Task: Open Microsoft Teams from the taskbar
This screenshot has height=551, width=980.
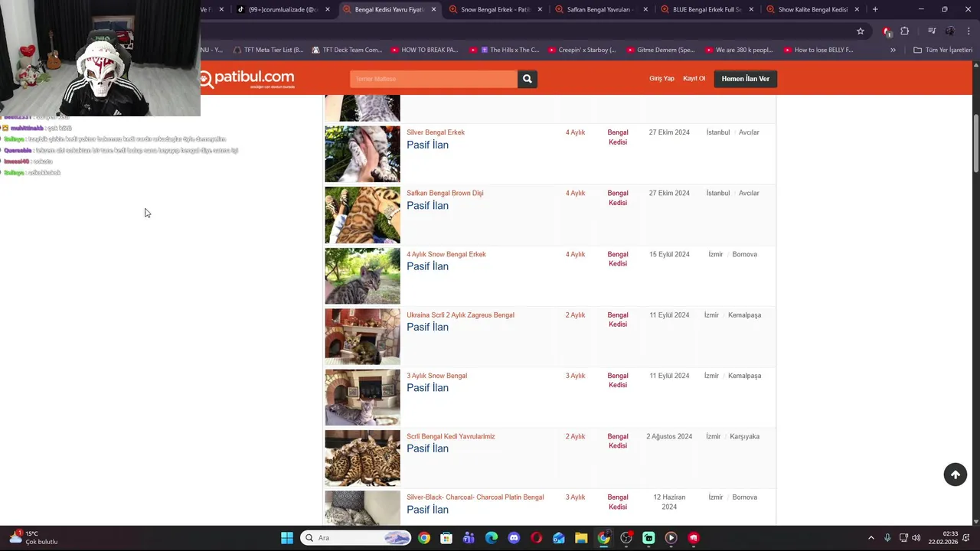Action: tap(469, 538)
